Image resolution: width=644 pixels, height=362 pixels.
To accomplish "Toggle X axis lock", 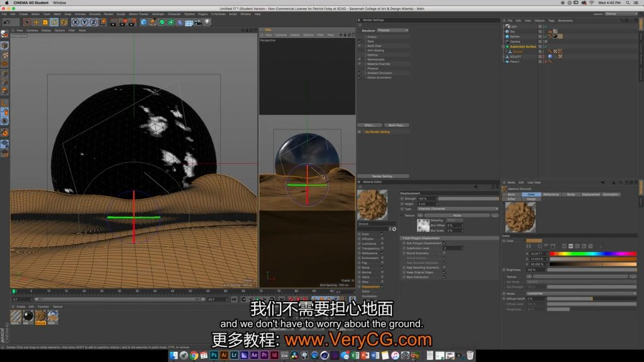I will coord(75,22).
